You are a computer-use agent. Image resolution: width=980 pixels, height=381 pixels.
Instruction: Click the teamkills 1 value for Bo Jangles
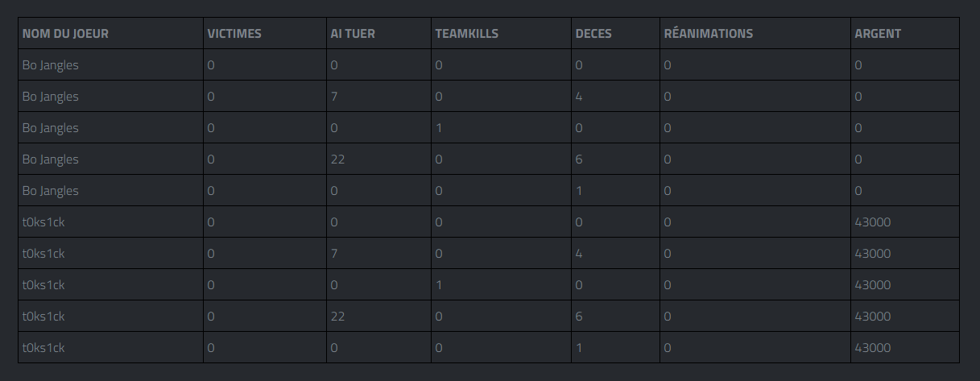pyautogui.click(x=438, y=128)
